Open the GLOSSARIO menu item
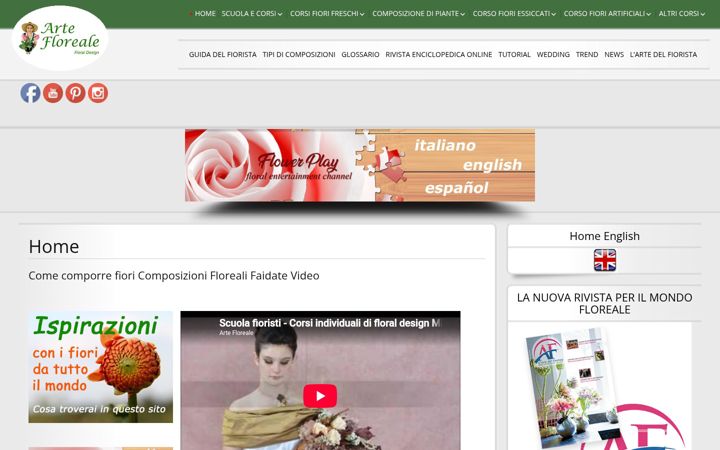Viewport: 720px width, 450px height. pos(360,54)
